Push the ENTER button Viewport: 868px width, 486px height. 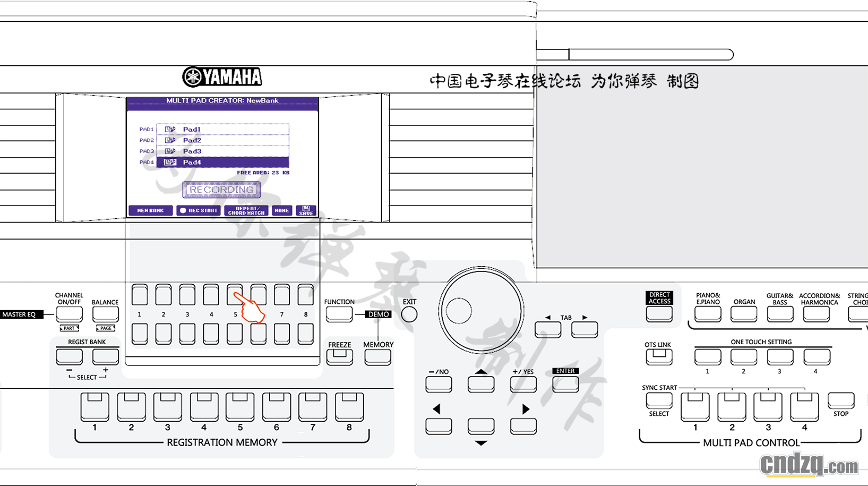(565, 385)
